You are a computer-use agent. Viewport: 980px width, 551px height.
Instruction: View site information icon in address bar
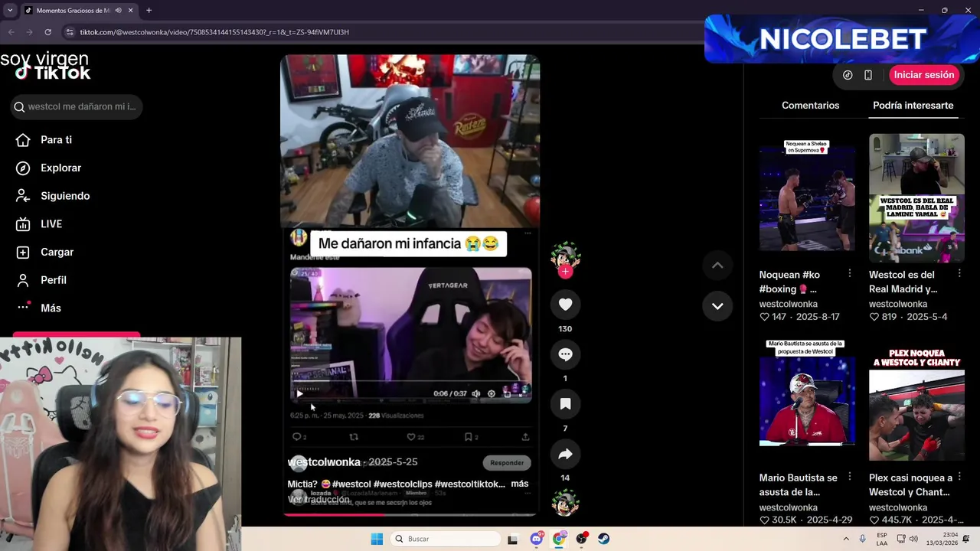pos(70,32)
